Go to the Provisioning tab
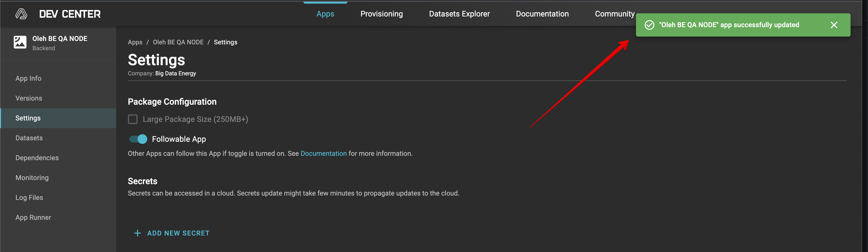 coord(381,14)
